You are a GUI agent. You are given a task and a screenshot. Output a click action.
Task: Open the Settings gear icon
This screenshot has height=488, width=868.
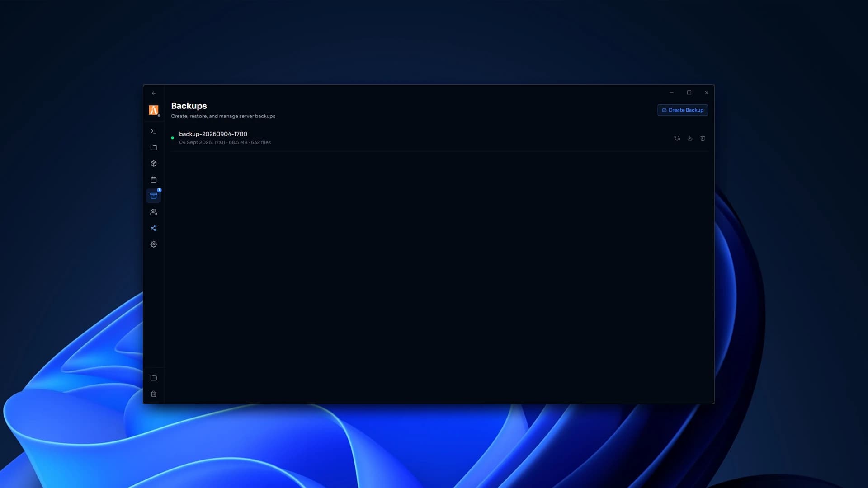154,244
